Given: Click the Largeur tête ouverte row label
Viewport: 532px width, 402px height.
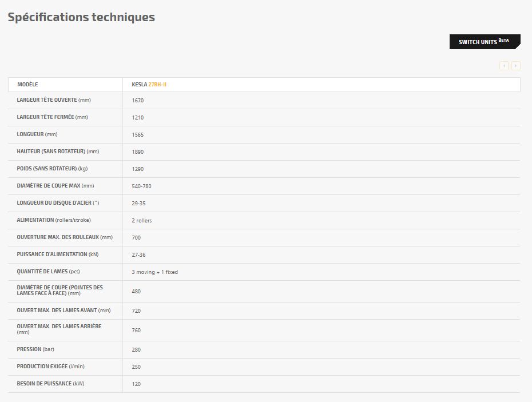Looking at the screenshot, I should (54, 100).
